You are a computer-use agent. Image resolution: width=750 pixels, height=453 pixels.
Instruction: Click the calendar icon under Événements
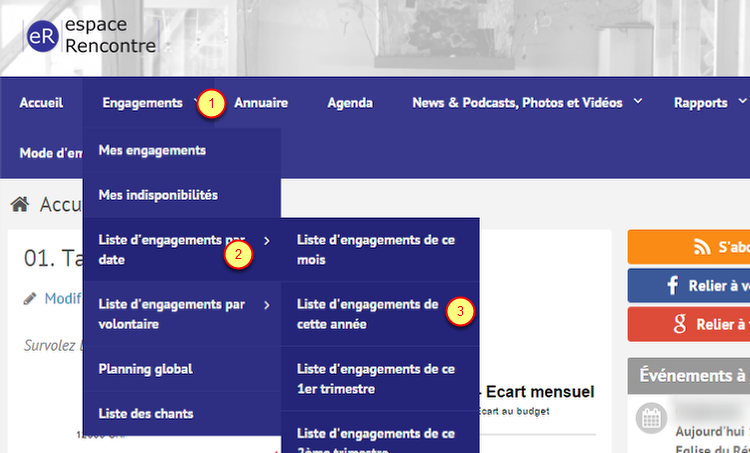[x=651, y=418]
